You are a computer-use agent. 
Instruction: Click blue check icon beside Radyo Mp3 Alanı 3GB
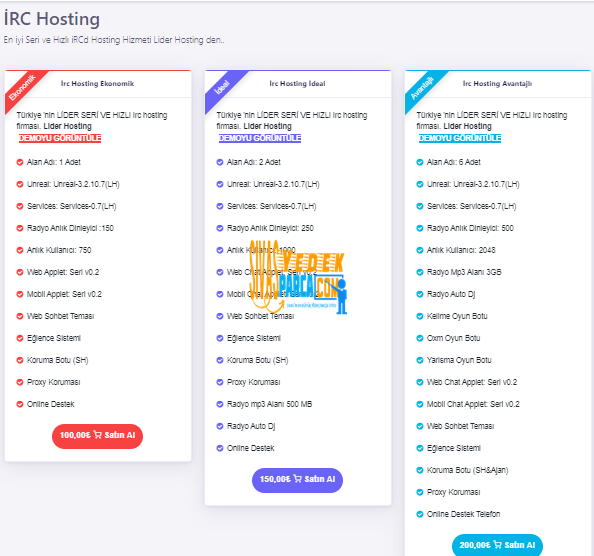click(x=420, y=272)
